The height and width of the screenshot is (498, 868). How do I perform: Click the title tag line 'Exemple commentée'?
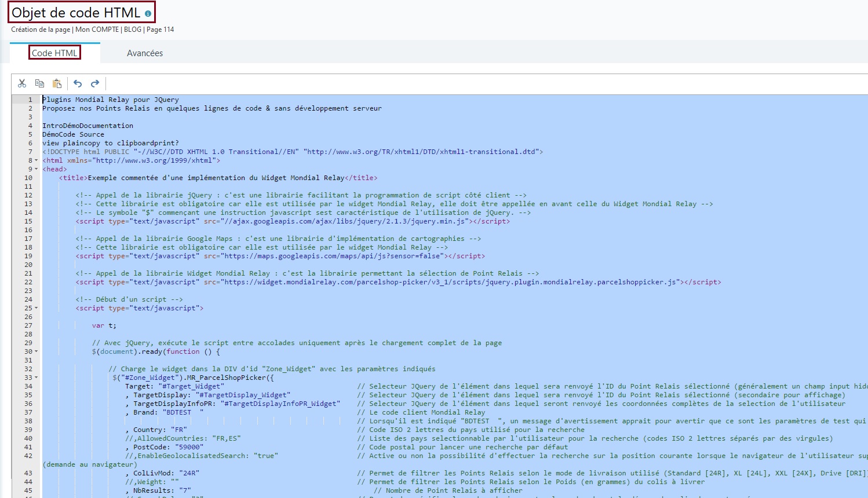point(218,178)
